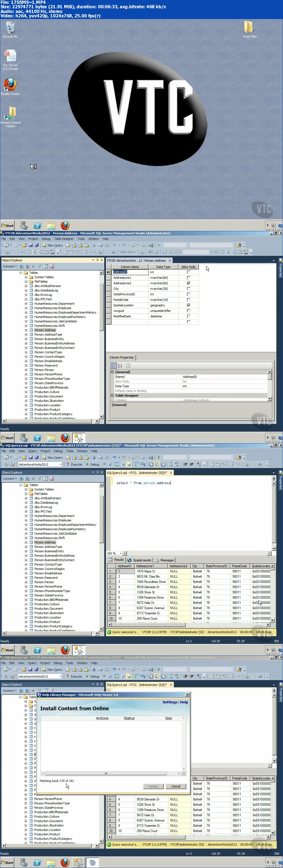Collapse the (General) section in Column Properties

112,372
